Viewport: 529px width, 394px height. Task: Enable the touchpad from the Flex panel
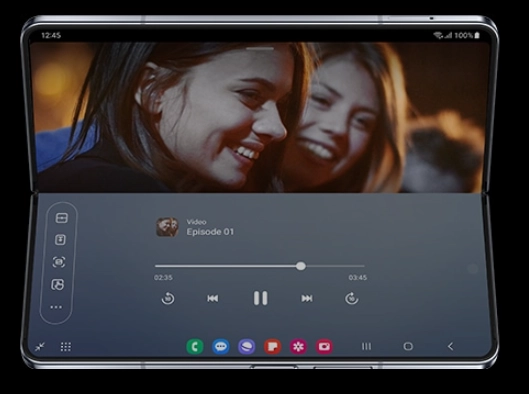pos(58,285)
